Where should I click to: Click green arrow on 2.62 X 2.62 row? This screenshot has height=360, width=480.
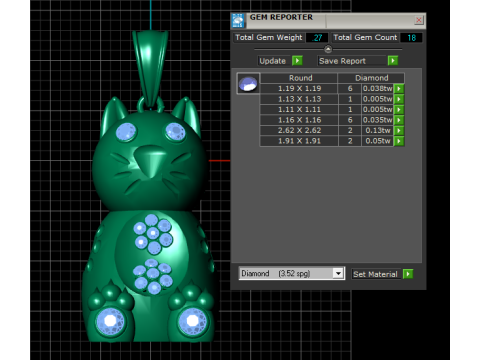[x=399, y=130]
